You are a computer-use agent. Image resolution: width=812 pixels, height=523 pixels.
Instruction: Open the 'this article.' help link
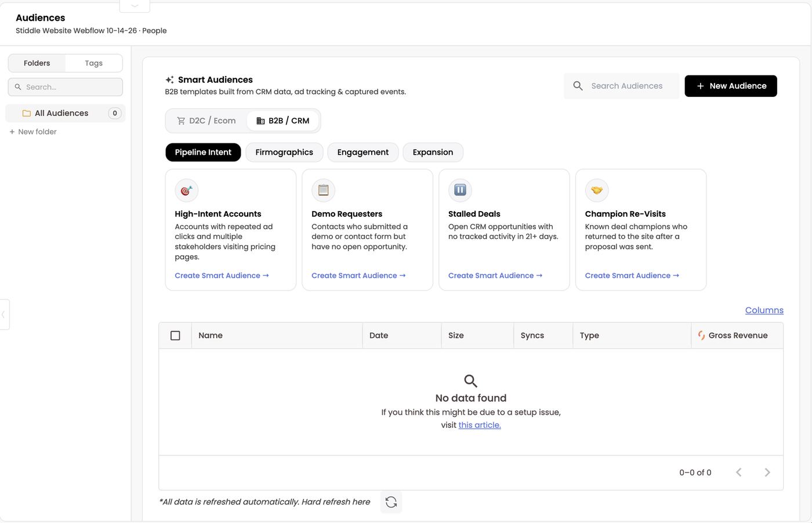[480, 425]
